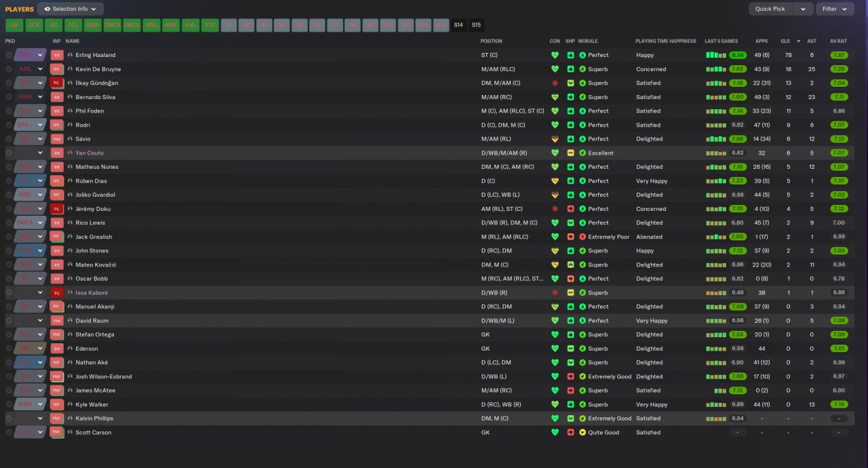
Task: Click Haaland's green 7.87 average rating badge
Action: (x=839, y=55)
